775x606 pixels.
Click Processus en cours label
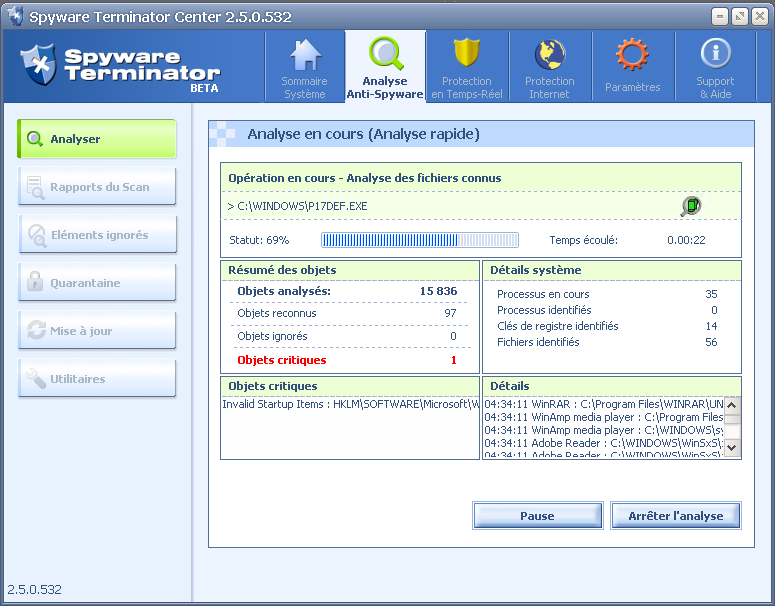543,294
